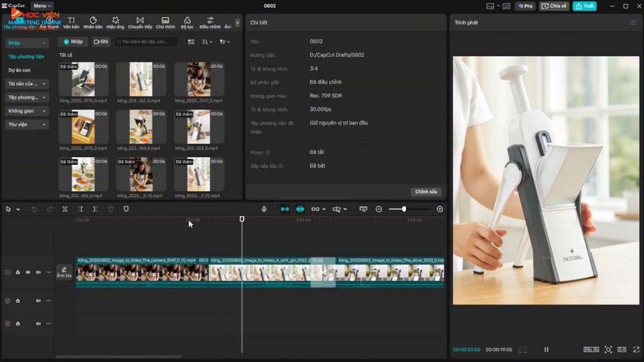Toggle auto snapping in timeline
The image size is (644, 362).
pyautogui.click(x=300, y=209)
